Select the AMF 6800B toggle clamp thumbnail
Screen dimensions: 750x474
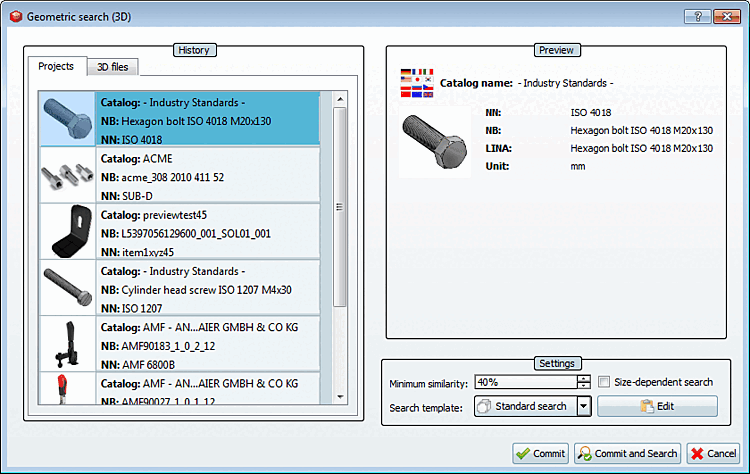pyautogui.click(x=67, y=344)
